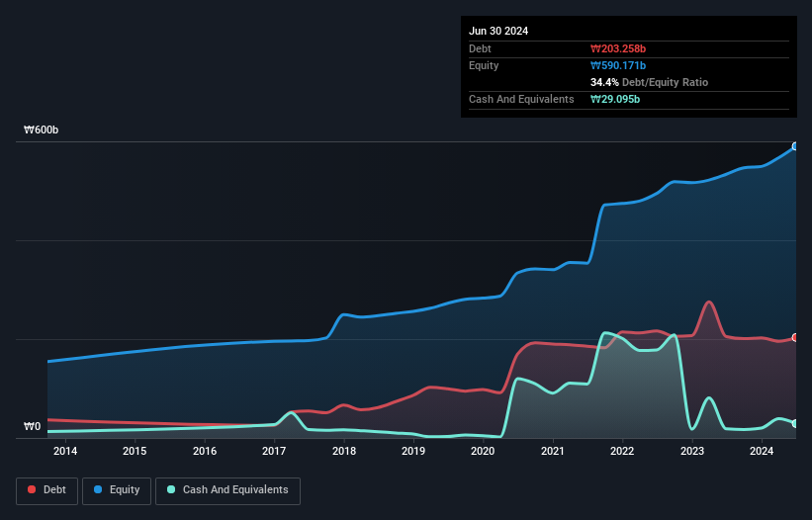Click the 2014 x-axis label
Screen dimensions: 812x520
65,451
